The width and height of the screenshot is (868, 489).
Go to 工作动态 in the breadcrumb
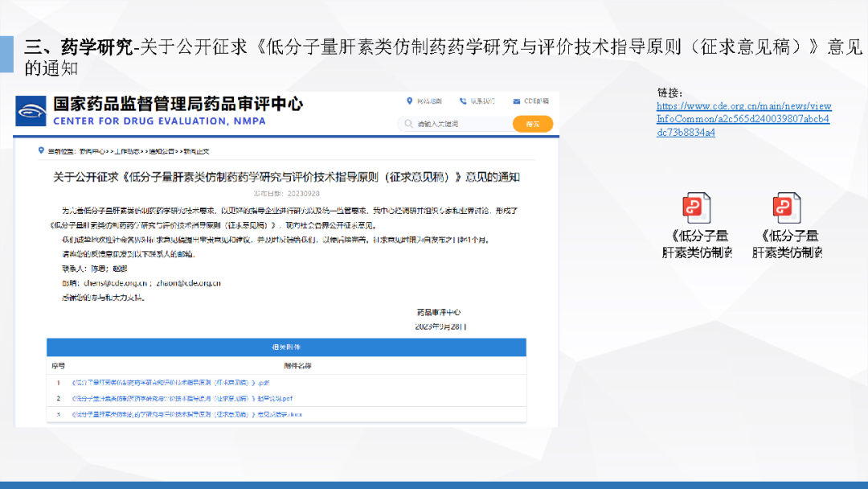[125, 151]
